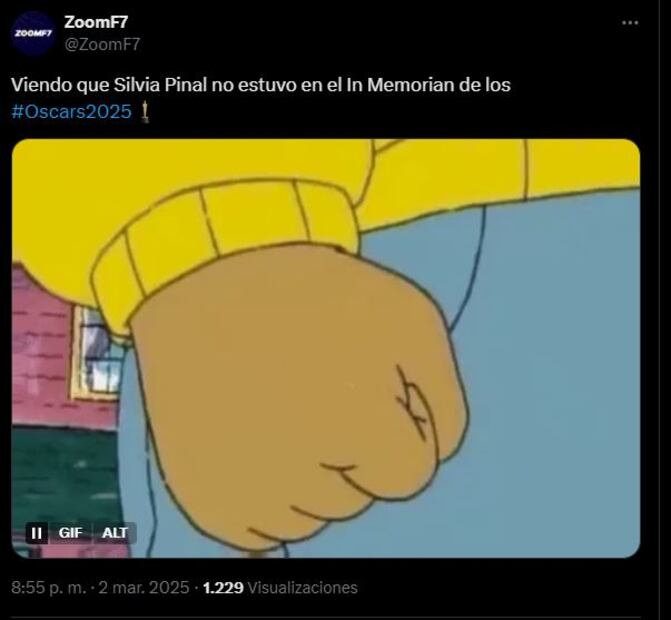Click the 2 mar. 2025 date

tap(144, 587)
